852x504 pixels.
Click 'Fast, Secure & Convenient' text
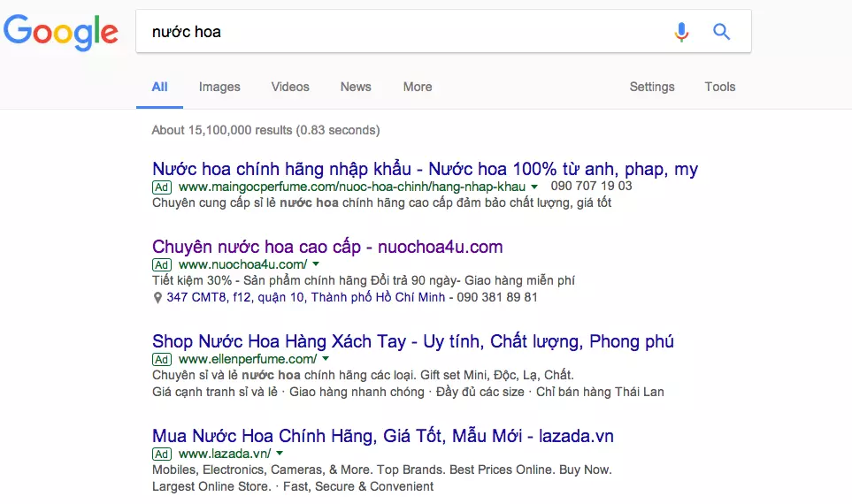(358, 486)
